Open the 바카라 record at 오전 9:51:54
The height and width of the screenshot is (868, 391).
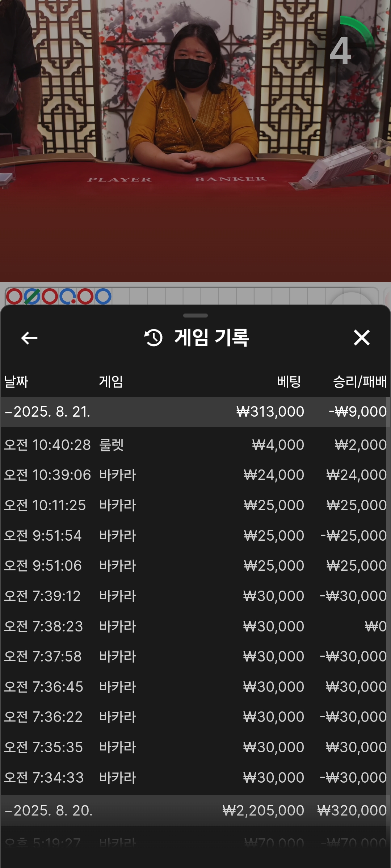pyautogui.click(x=195, y=535)
